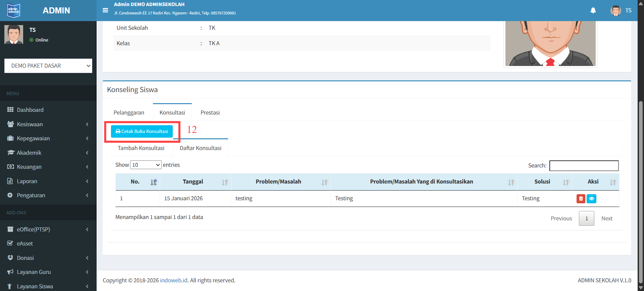Viewport: 644px width, 291px height.
Task: Click the hamburger menu toggle icon
Action: pyautogui.click(x=105, y=10)
